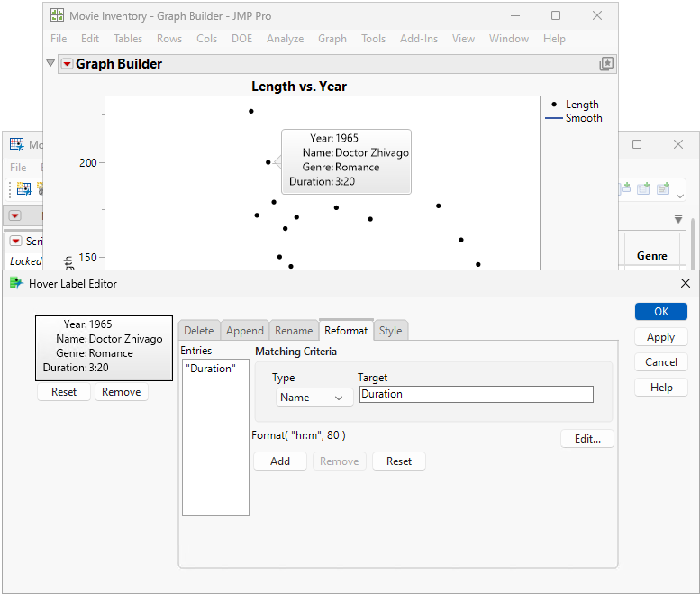
Task: Click the red triangle above the Scripts panel
Action: click(15, 215)
